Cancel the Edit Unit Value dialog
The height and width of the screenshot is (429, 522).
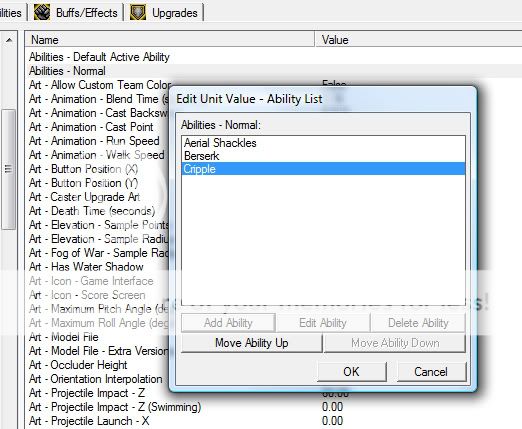(431, 371)
